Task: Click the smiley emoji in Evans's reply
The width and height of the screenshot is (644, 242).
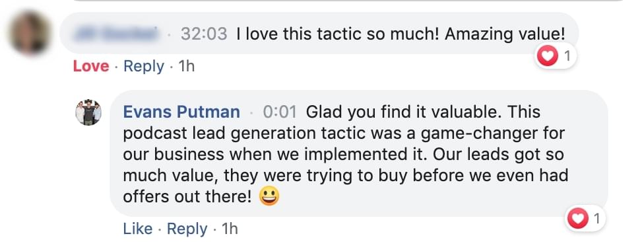Action: point(269,197)
